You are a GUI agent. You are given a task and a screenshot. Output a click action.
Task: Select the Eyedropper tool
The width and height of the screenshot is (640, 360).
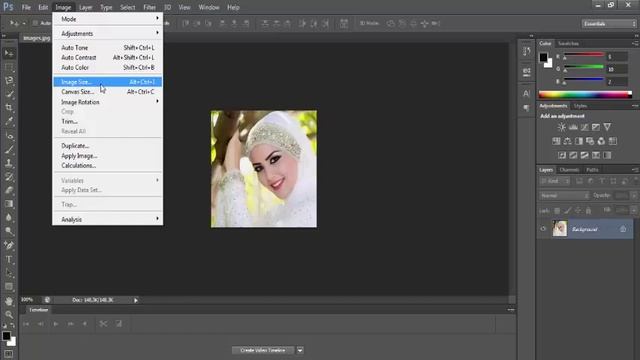(9, 121)
